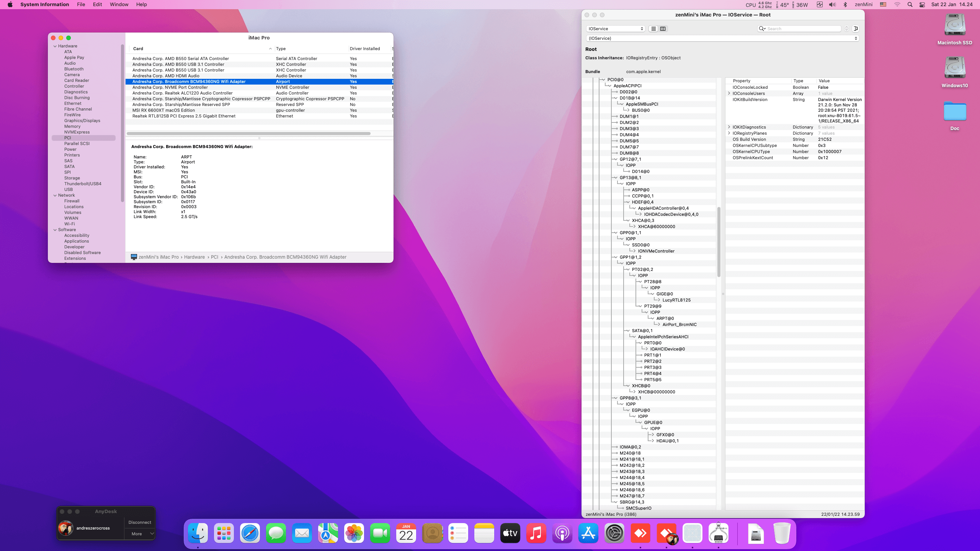Open Maps from the Dock
Viewport: 980px width, 551px height.
[328, 533]
